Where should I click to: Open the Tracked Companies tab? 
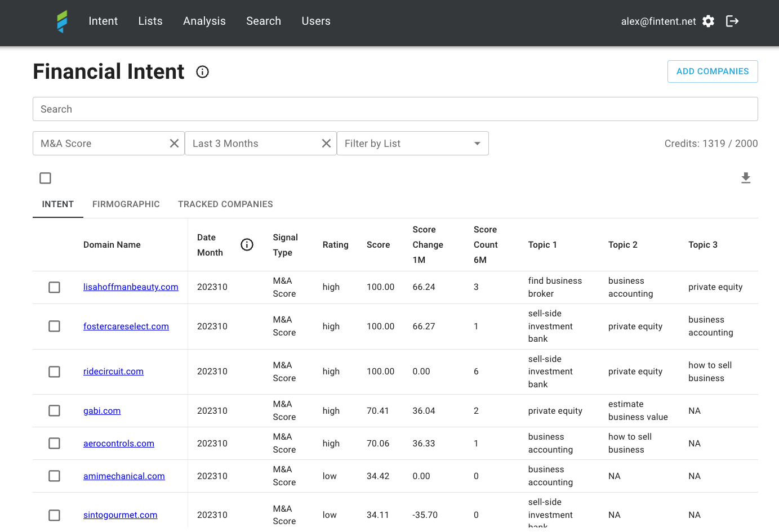225,204
